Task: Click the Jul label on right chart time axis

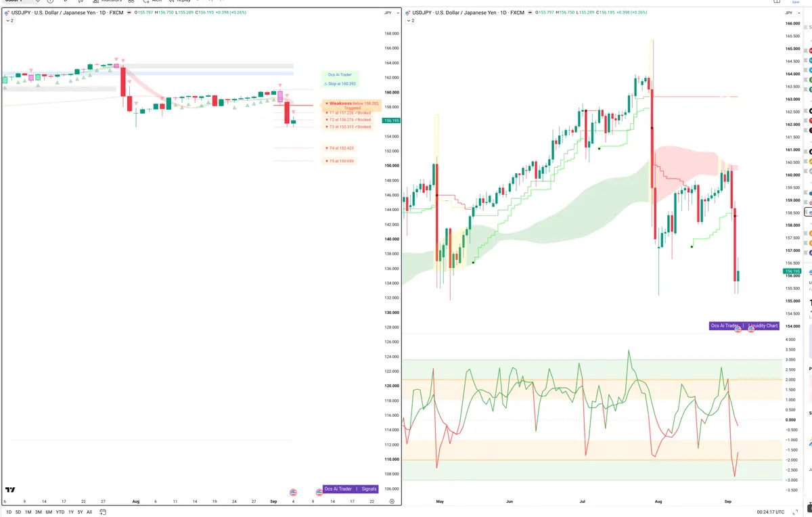Action: point(583,502)
